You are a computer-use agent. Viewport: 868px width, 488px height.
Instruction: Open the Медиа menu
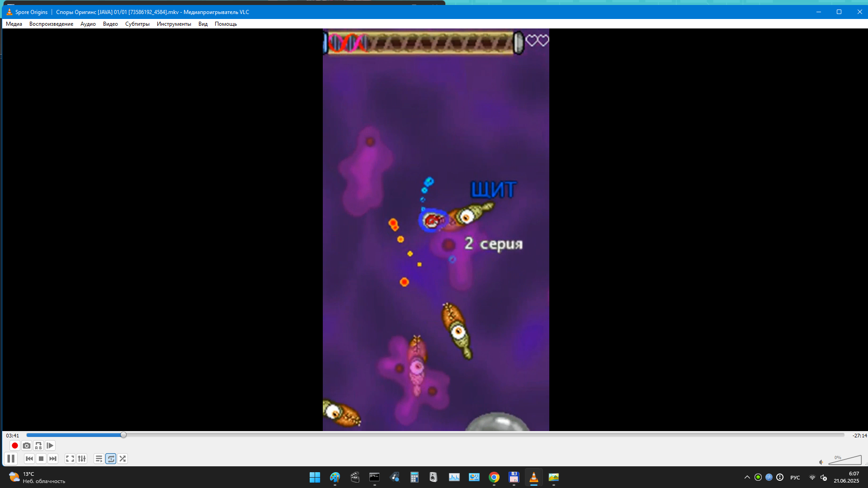[x=14, y=24]
